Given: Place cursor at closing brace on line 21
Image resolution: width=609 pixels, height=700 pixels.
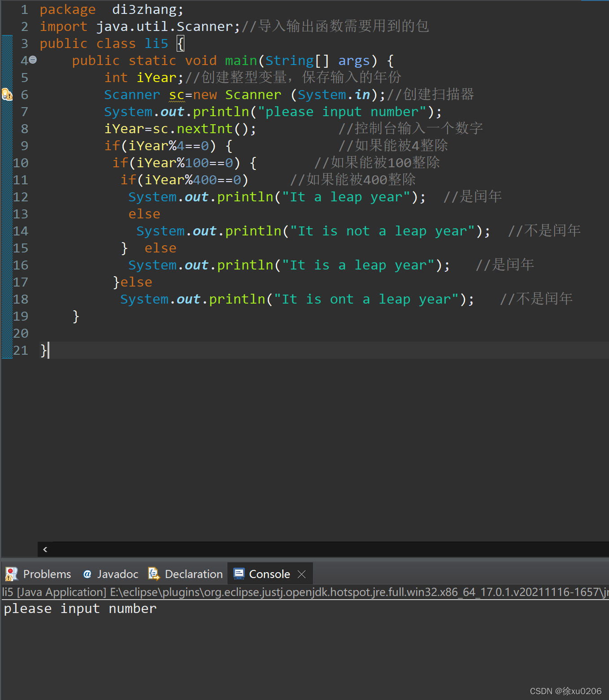Looking at the screenshot, I should tap(43, 350).
